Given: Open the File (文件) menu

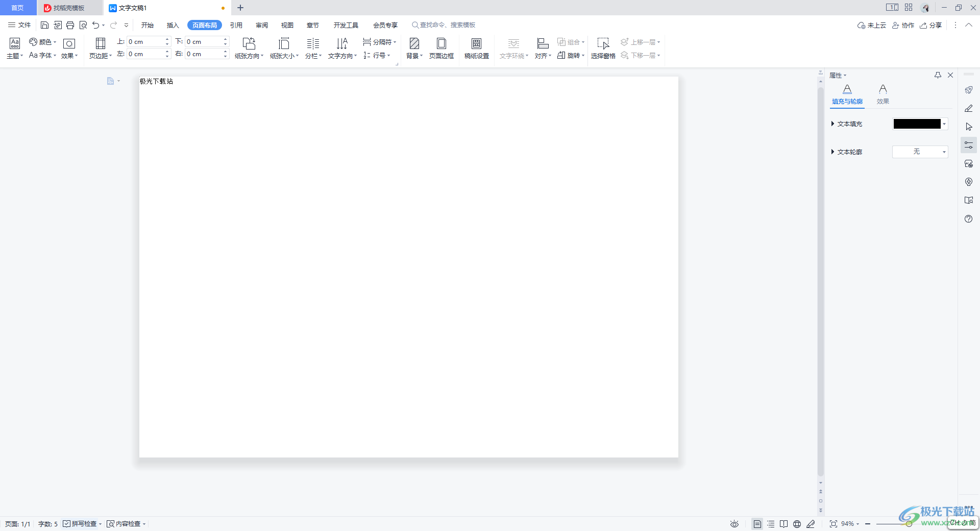Looking at the screenshot, I should click(x=19, y=25).
